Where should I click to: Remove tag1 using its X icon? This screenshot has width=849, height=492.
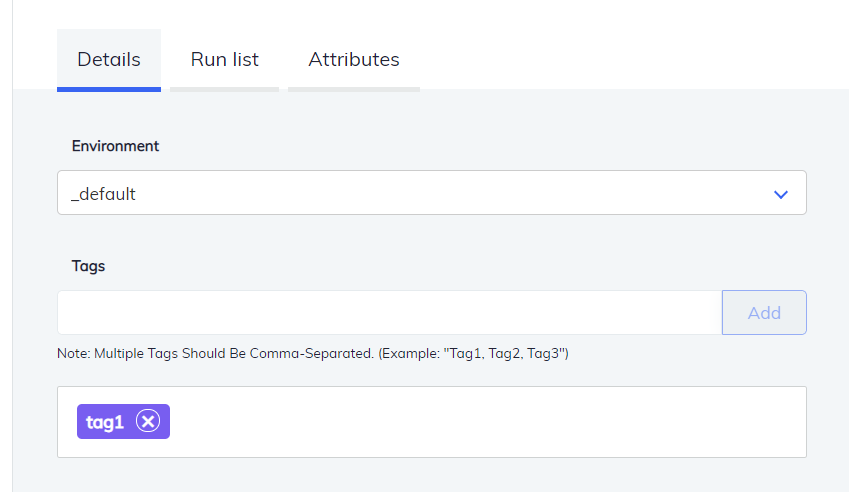click(x=148, y=422)
